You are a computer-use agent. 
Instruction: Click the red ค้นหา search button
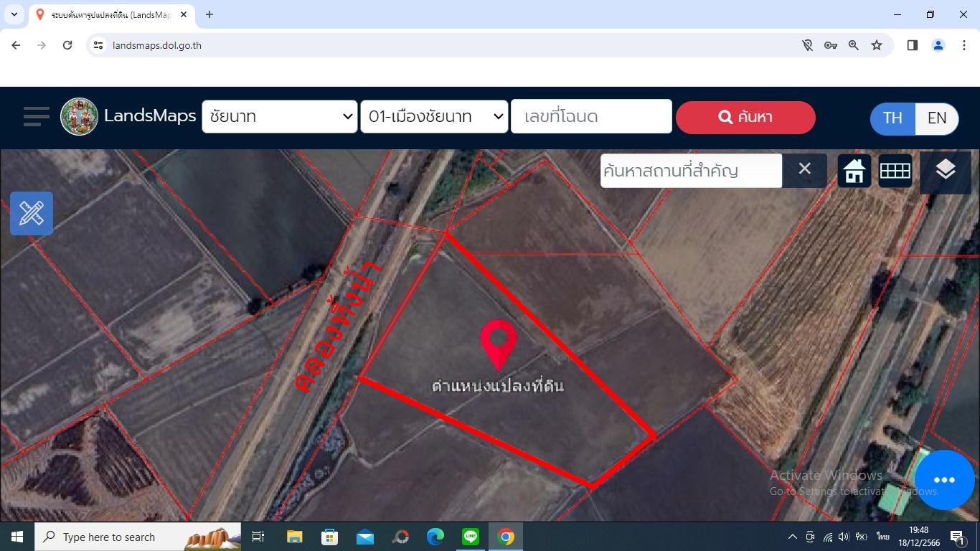[x=745, y=117]
